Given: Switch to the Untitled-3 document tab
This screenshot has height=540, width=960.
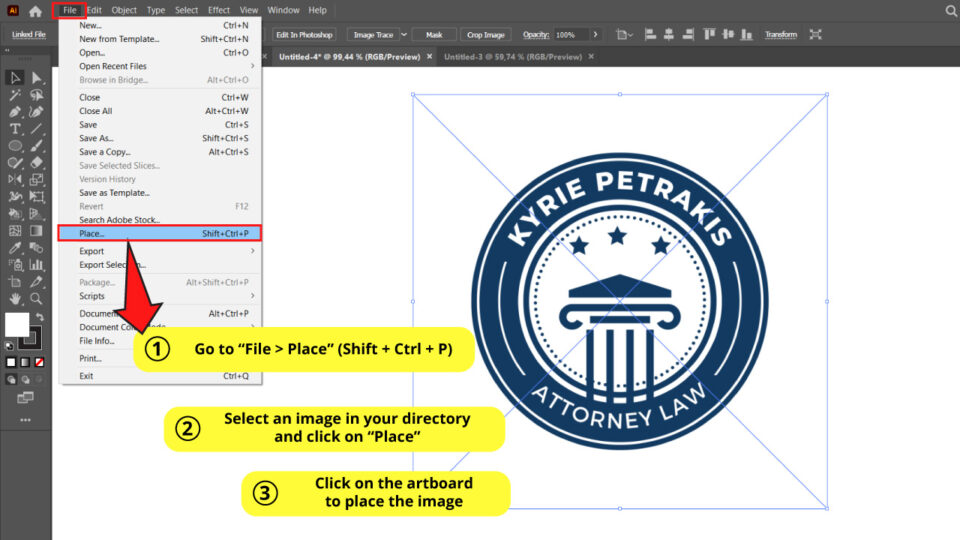Looking at the screenshot, I should point(512,57).
